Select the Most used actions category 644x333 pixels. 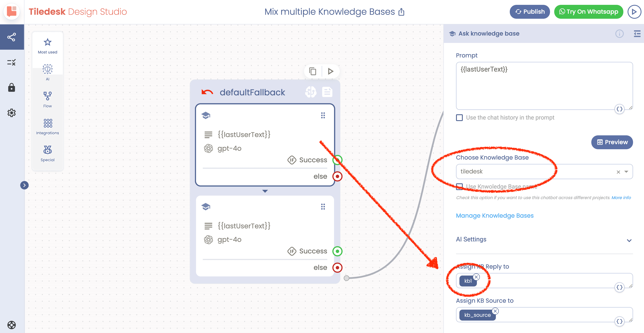click(47, 46)
